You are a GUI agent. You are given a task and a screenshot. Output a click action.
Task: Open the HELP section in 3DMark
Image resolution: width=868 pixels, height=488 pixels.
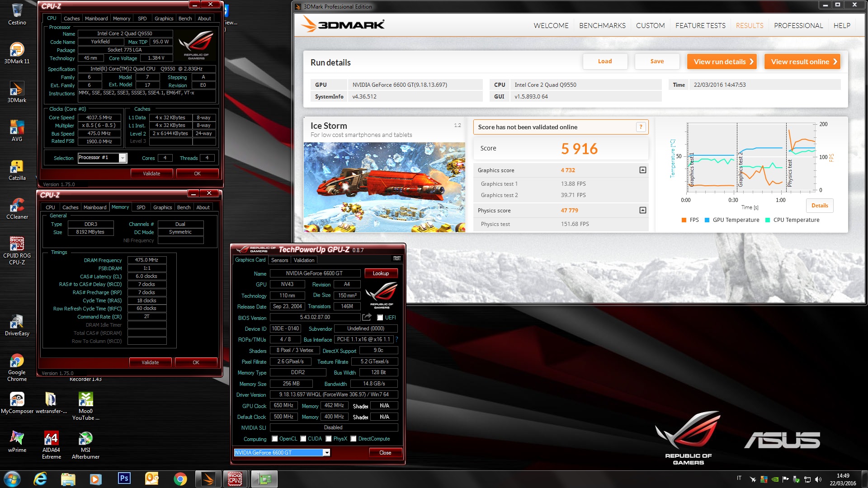click(841, 26)
